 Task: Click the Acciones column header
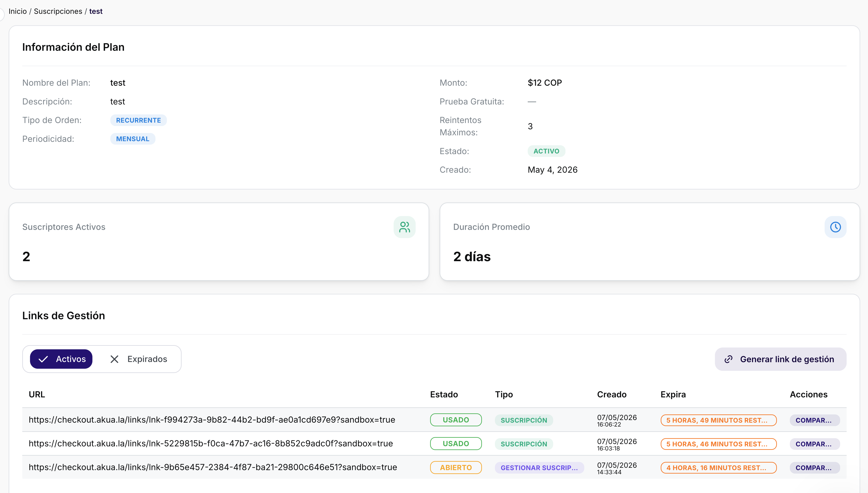click(809, 395)
